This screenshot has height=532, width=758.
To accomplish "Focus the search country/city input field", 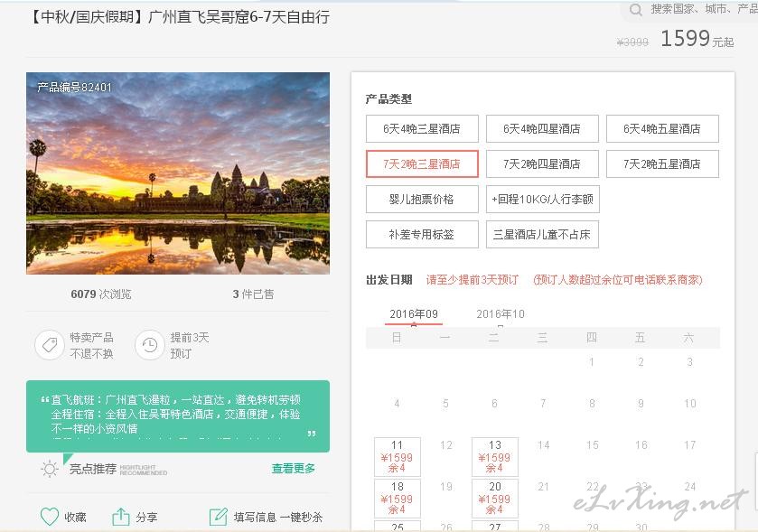I will (704, 9).
